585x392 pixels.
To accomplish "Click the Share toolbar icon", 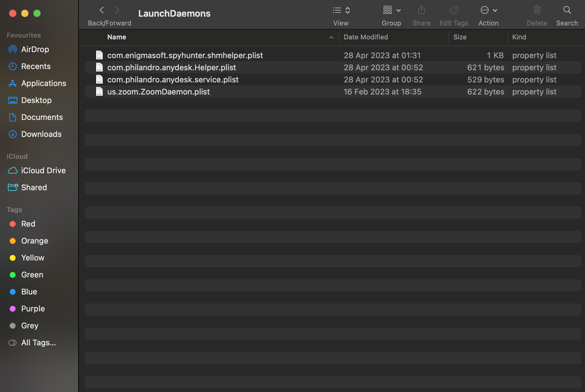I will [421, 10].
